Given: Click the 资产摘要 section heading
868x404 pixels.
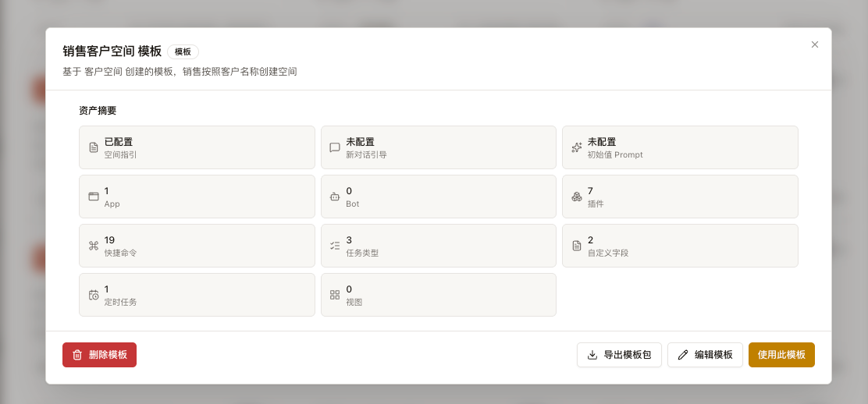Looking at the screenshot, I should coord(98,110).
